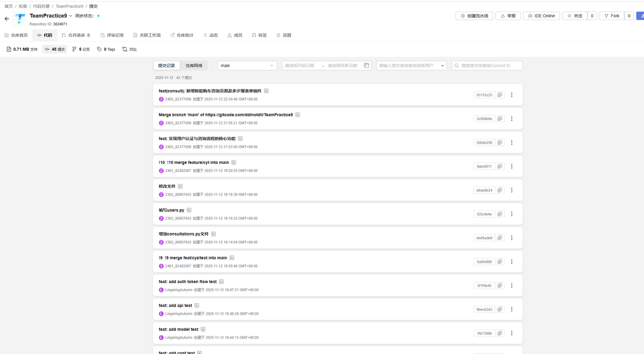Open more options for commit 5f1f5b46

(512, 286)
